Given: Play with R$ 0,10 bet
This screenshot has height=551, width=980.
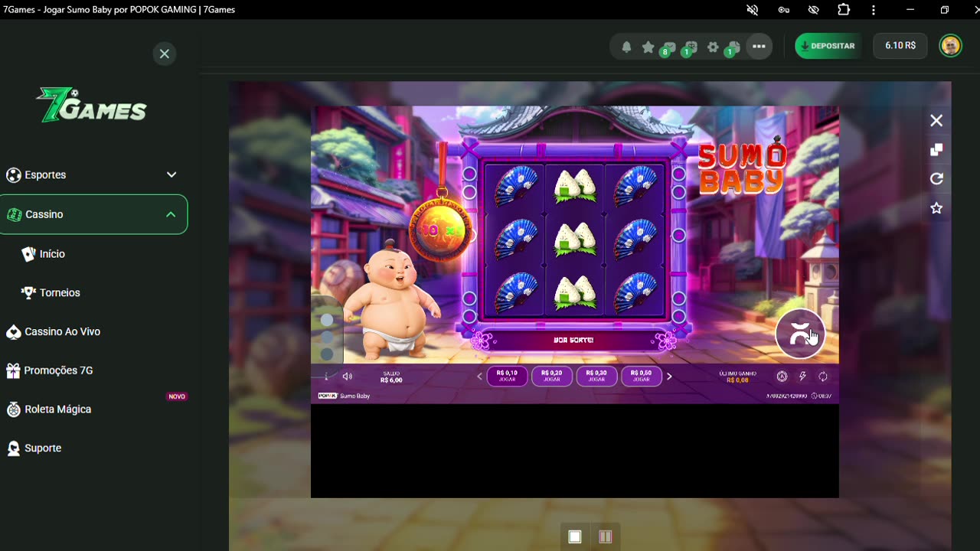Looking at the screenshot, I should click(507, 377).
